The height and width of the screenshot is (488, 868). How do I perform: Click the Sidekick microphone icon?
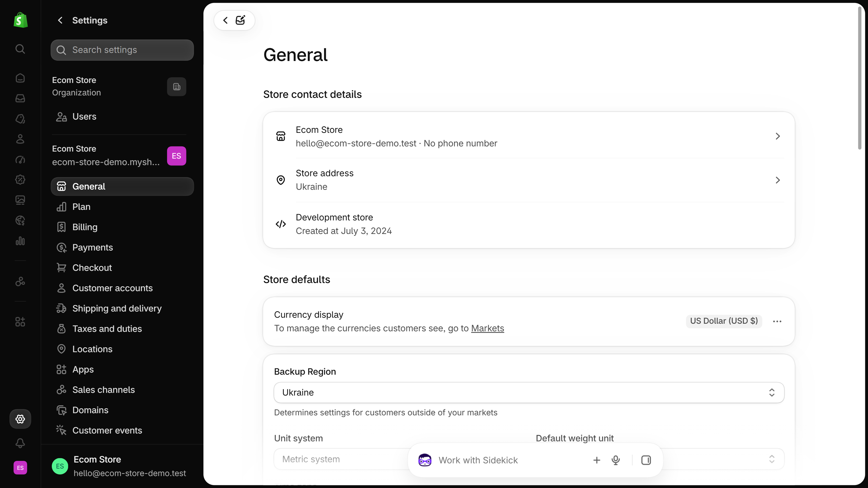[x=616, y=460]
